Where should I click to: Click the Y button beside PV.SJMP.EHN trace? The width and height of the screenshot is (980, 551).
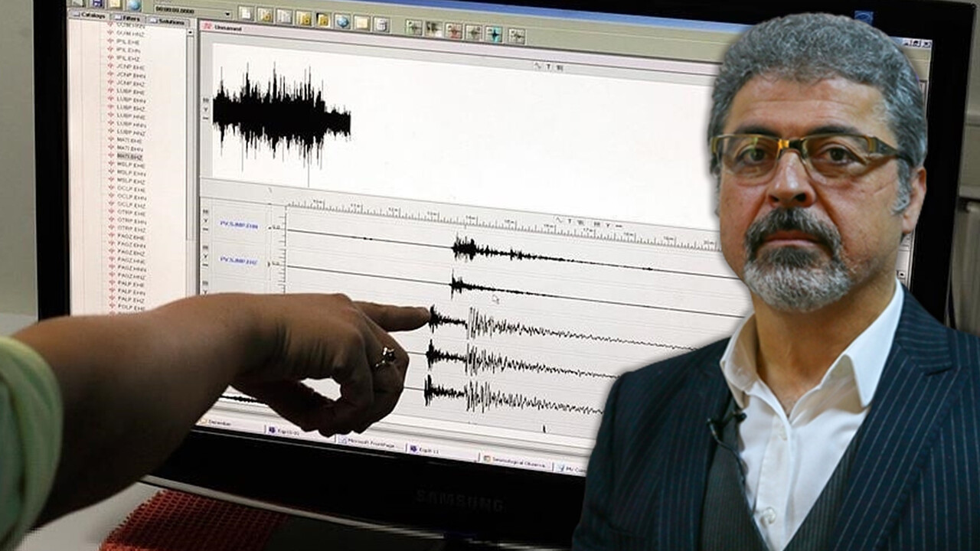point(205,220)
